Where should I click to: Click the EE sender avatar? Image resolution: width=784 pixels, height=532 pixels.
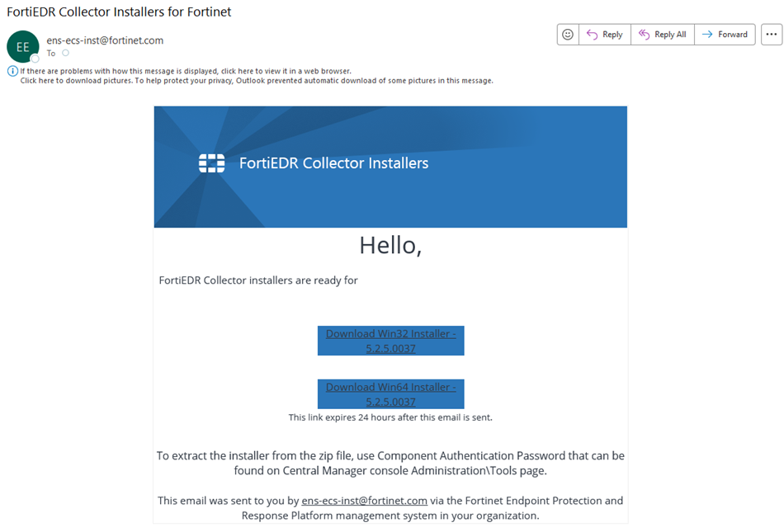point(22,47)
